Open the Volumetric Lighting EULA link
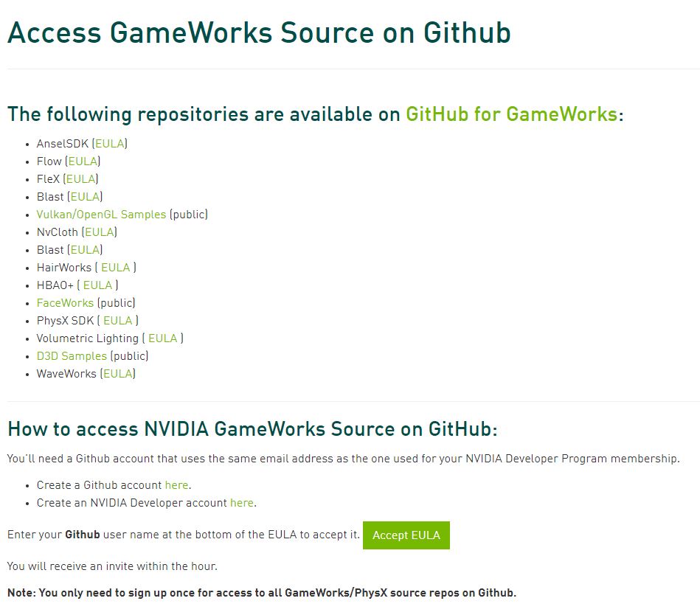This screenshot has width=700, height=615. click(163, 338)
